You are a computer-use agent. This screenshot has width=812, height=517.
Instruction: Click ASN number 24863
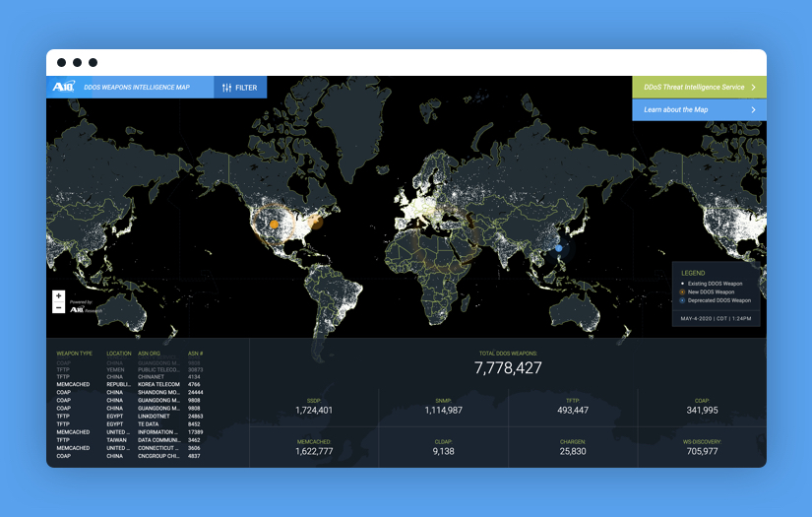click(x=195, y=416)
